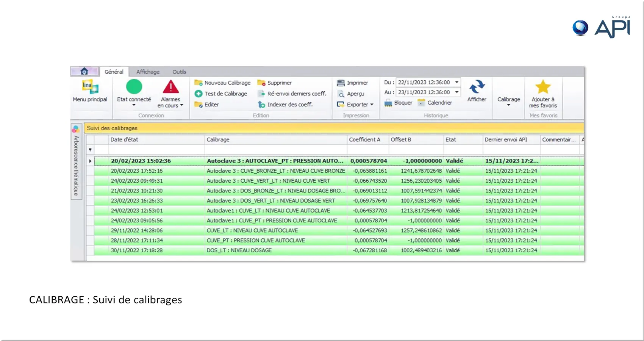This screenshot has height=341, width=644.
Task: Open the Exporter dropdown
Action: point(355,105)
